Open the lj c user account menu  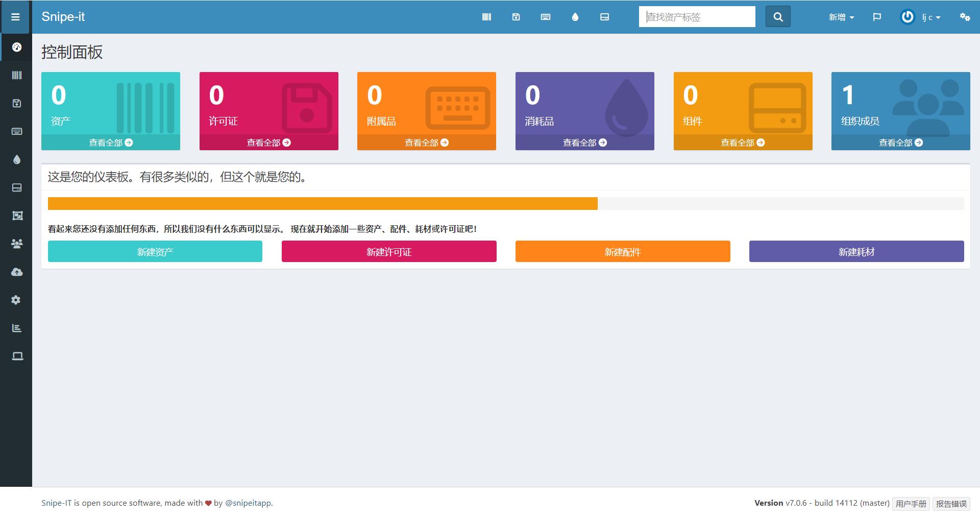920,17
